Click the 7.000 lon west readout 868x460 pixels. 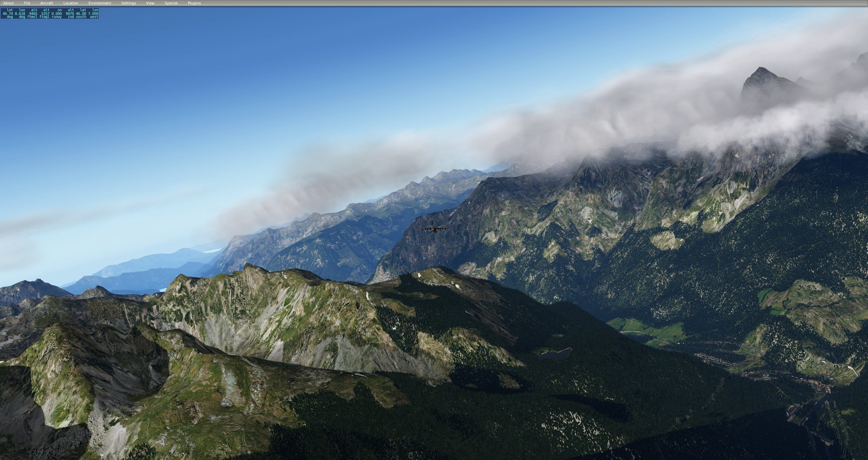(93, 14)
